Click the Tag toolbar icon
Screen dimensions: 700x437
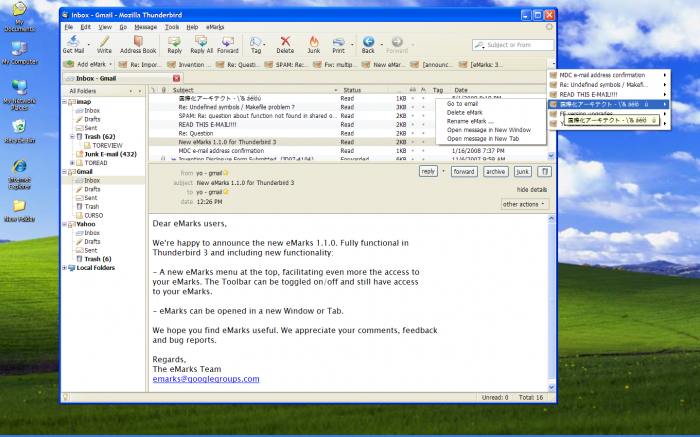point(256,45)
